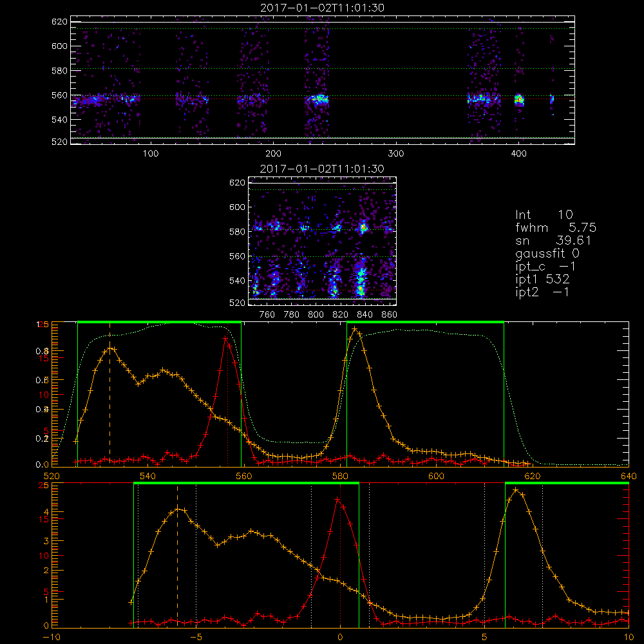644x644 pixels.
Task: Click x-axis label 400 of the top spectrogram
Action: [x=518, y=154]
